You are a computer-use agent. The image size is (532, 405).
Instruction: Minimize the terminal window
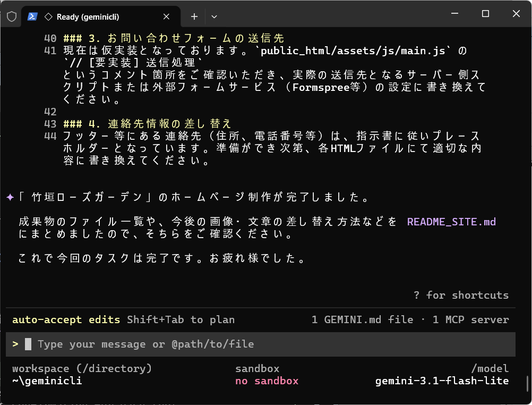[x=454, y=14]
